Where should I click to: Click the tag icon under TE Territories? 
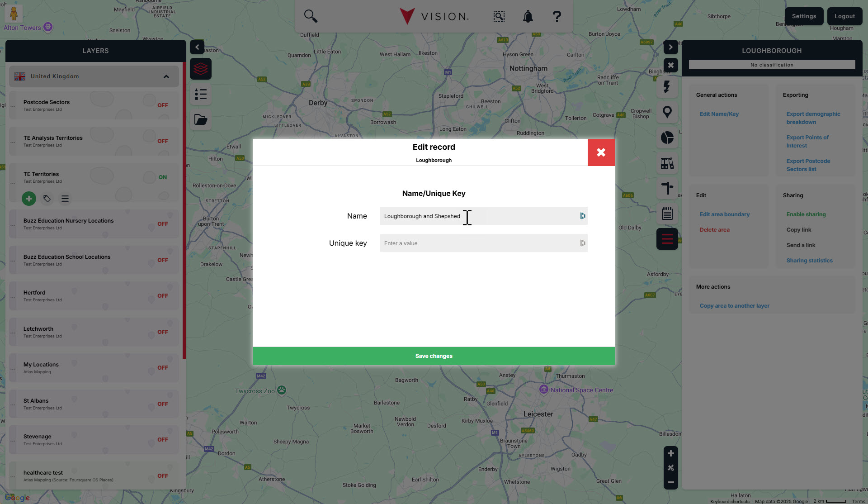[x=47, y=199]
